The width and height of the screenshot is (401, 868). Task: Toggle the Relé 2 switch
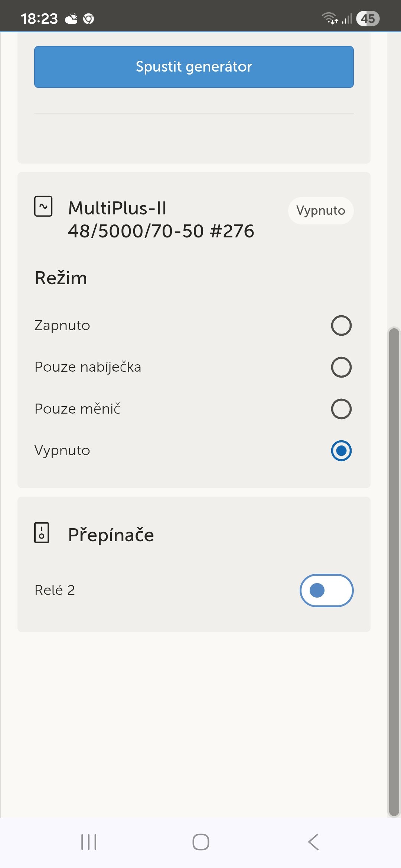tap(326, 590)
